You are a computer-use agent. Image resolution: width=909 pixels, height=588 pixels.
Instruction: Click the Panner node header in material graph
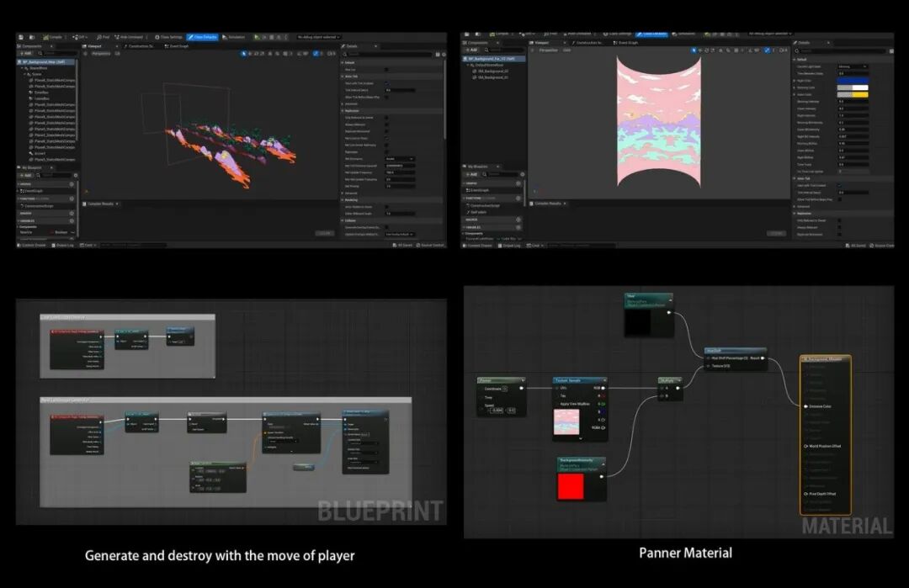(x=502, y=380)
